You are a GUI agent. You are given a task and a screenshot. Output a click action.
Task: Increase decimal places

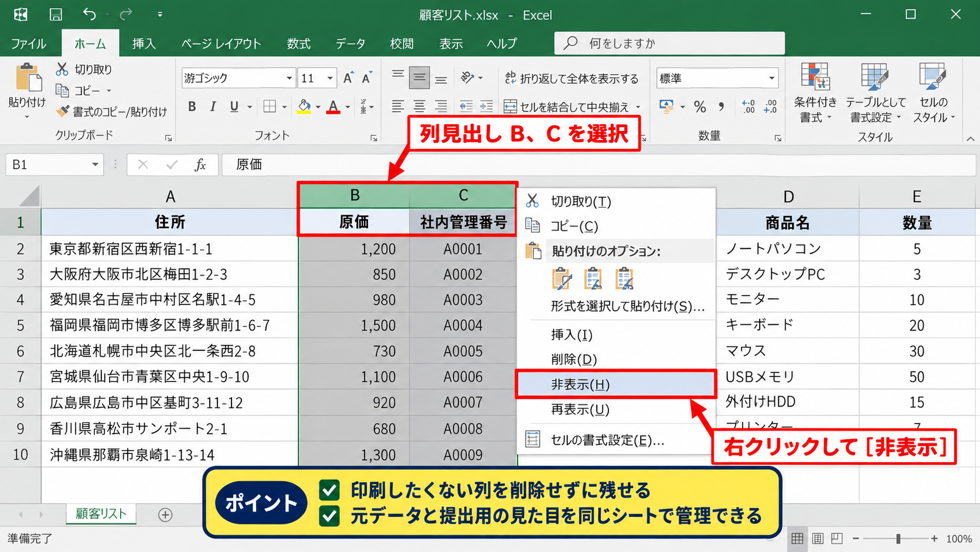[748, 107]
